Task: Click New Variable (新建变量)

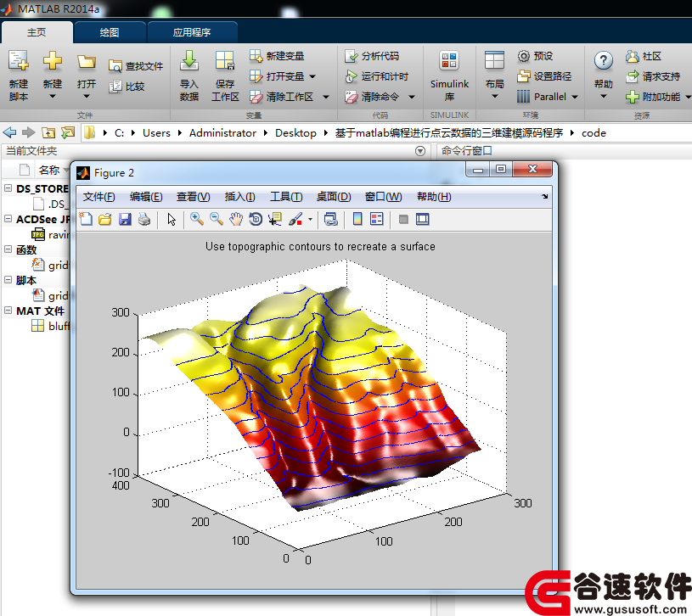Action: [x=277, y=56]
